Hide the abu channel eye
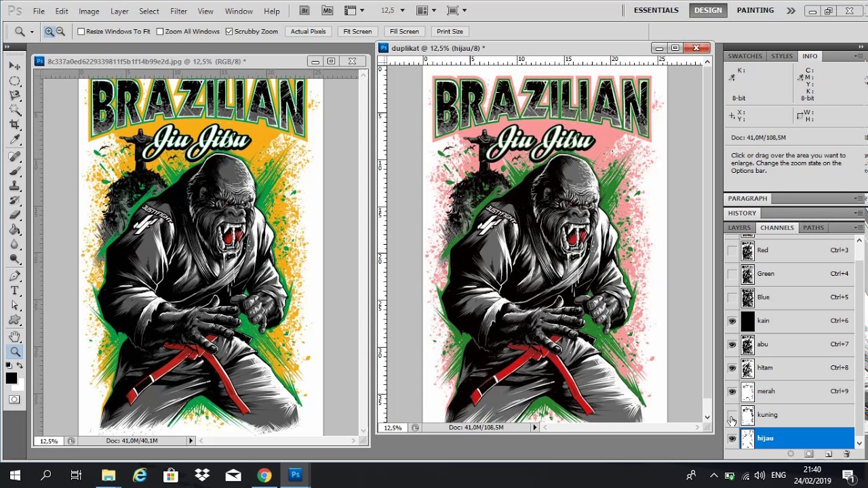Image resolution: width=868 pixels, height=488 pixels. tap(732, 344)
